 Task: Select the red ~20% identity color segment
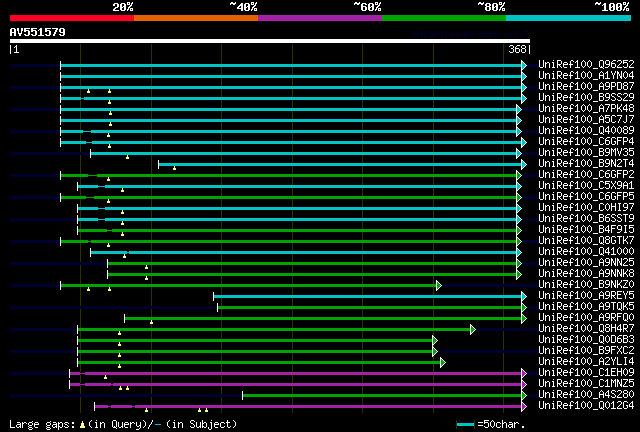point(72,18)
